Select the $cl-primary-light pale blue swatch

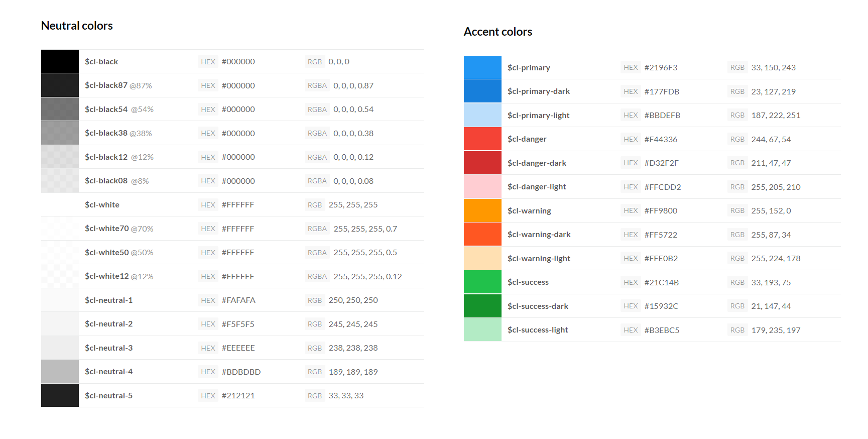482,115
